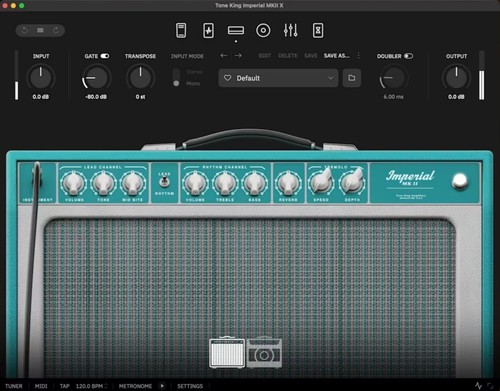Click the DELETE preset button
The image size is (500, 391).
click(288, 56)
